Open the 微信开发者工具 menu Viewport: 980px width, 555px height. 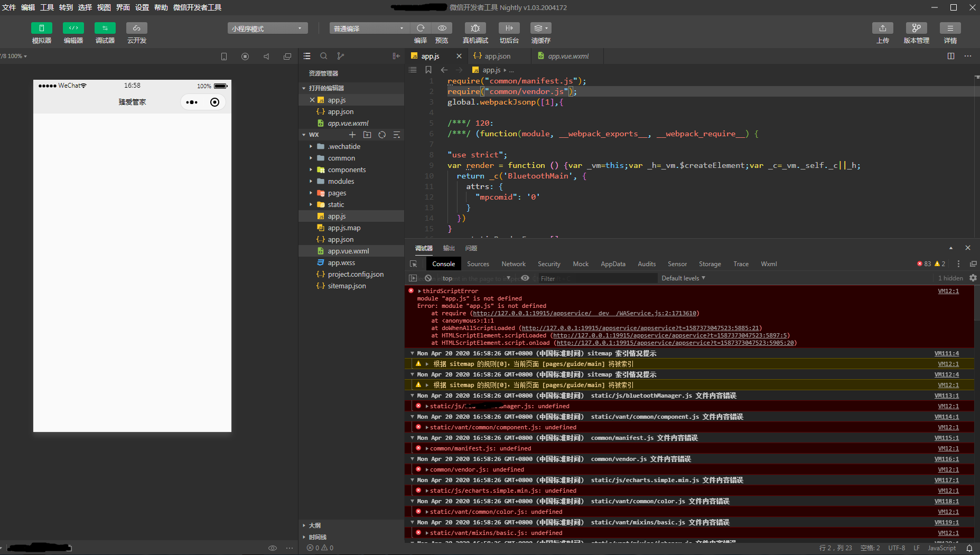coord(197,7)
